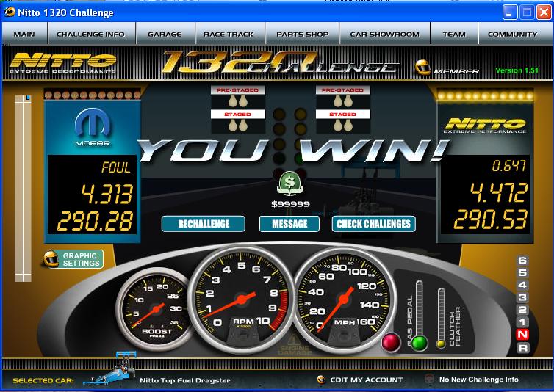Select gear 5 on the shifter
This screenshot has height=392, width=554.
point(522,272)
